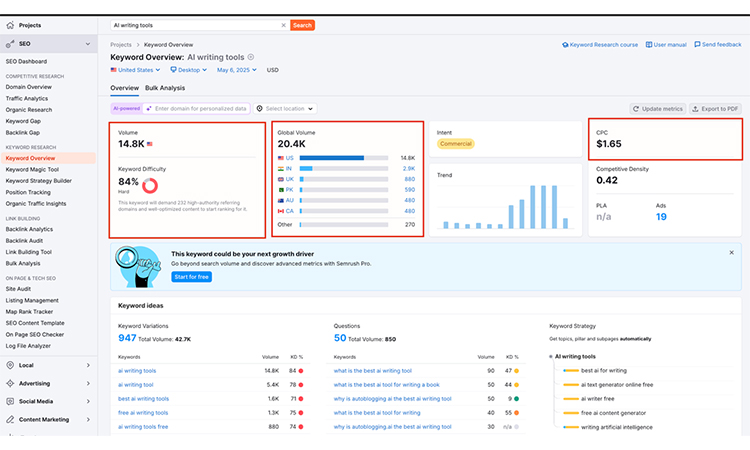Click the Projects home icon
Image resolution: width=750 pixels, height=450 pixels.
pyautogui.click(x=10, y=25)
